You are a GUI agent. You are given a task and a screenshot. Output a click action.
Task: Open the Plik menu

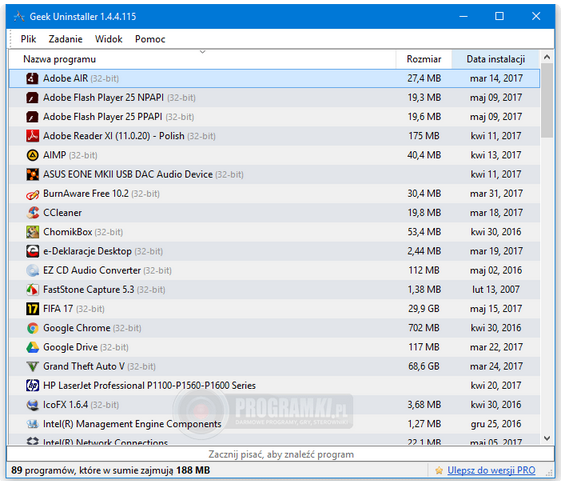pos(28,39)
